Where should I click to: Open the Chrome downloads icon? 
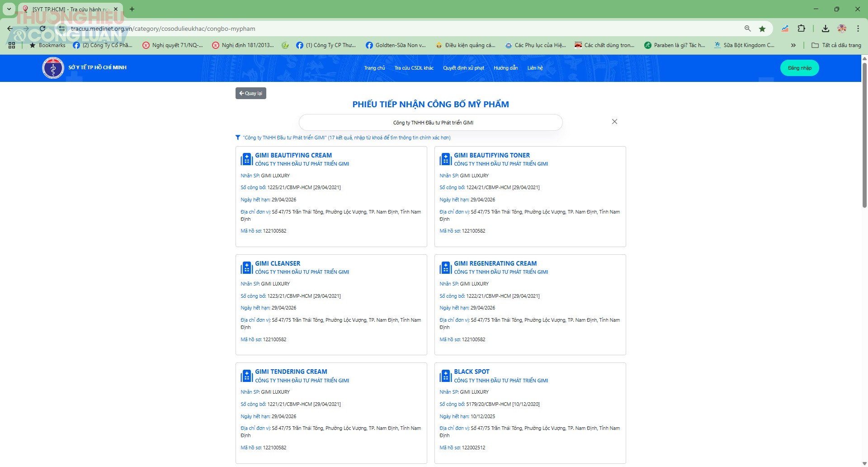[x=825, y=29]
